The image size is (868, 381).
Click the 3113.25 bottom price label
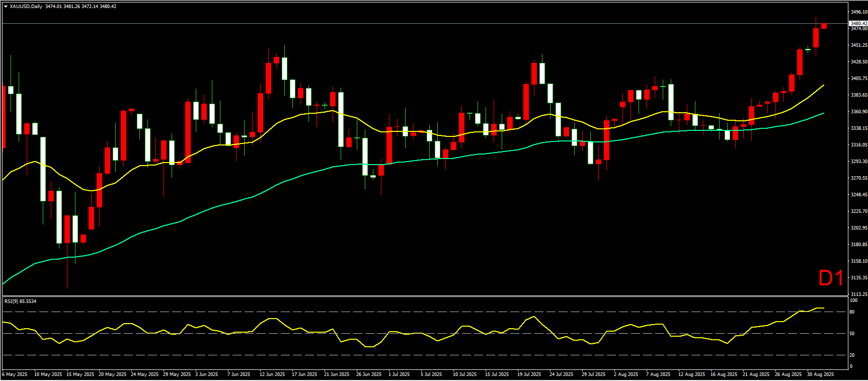click(858, 294)
